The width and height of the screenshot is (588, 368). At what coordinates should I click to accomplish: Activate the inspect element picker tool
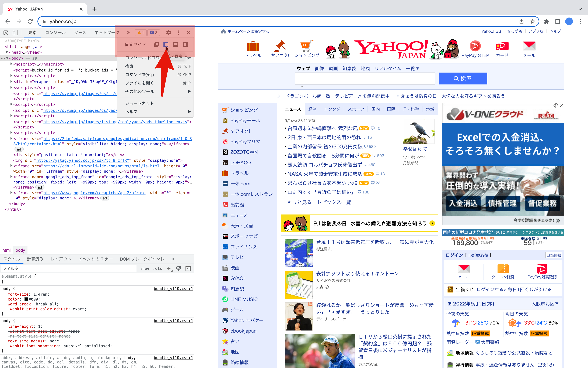point(6,33)
